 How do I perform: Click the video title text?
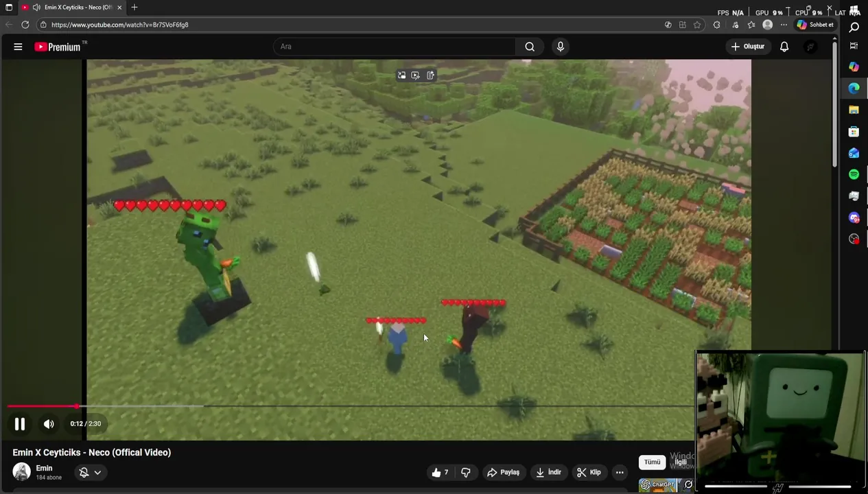pyautogui.click(x=92, y=452)
